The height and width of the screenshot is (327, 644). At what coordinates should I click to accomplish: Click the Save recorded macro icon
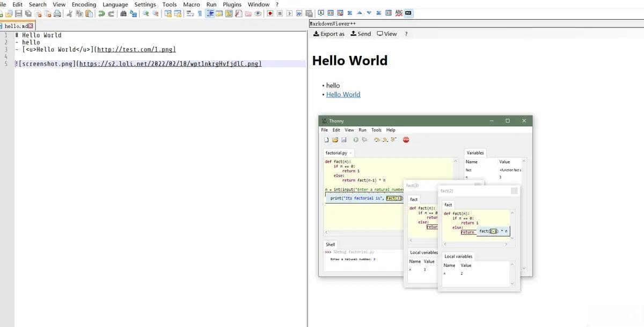pyautogui.click(x=309, y=13)
